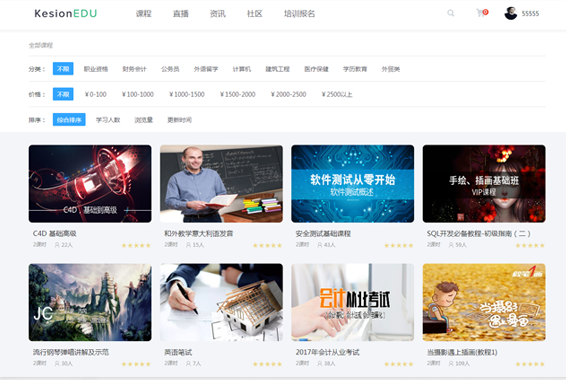Screen dimensions: 566x380
Task: Open the JC fantasy landscape thumbnail
Action: (x=90, y=302)
